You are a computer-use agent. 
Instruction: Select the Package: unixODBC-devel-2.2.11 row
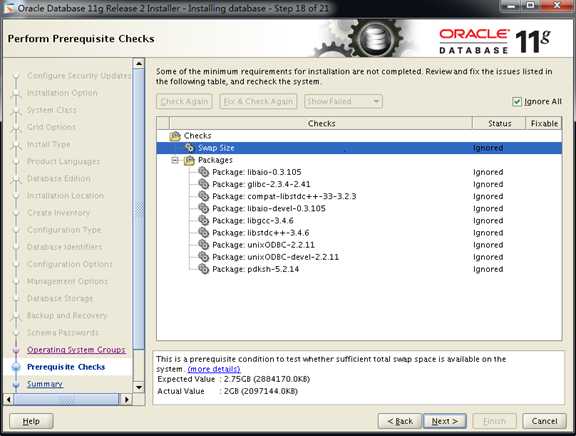[x=359, y=257]
